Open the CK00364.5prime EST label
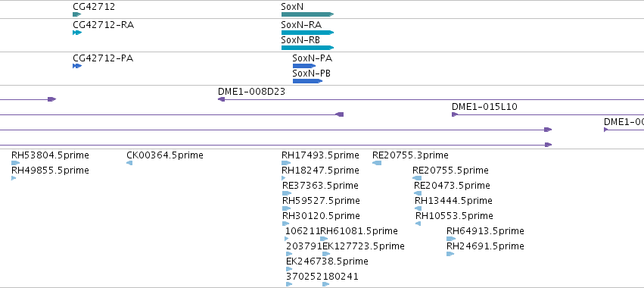644x288 pixels. (x=165, y=155)
